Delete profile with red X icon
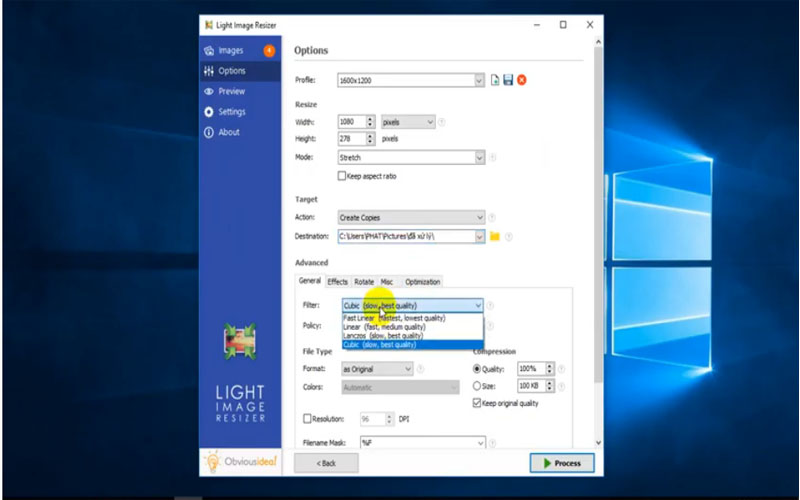This screenshot has height=500, width=800. tap(521, 80)
